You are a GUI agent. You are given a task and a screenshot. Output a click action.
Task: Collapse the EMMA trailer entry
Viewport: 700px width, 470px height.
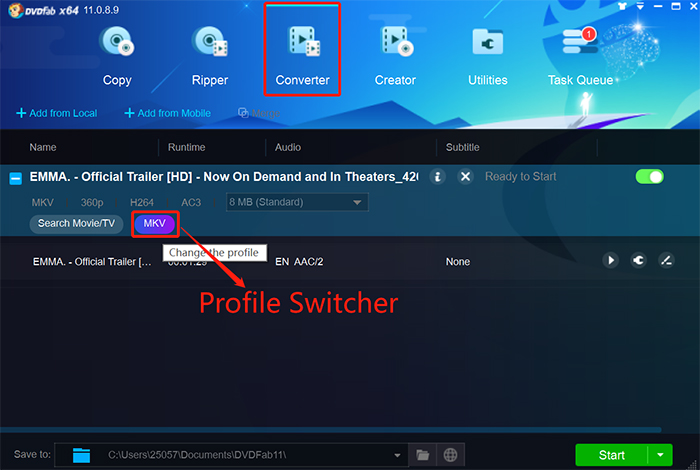(15, 178)
